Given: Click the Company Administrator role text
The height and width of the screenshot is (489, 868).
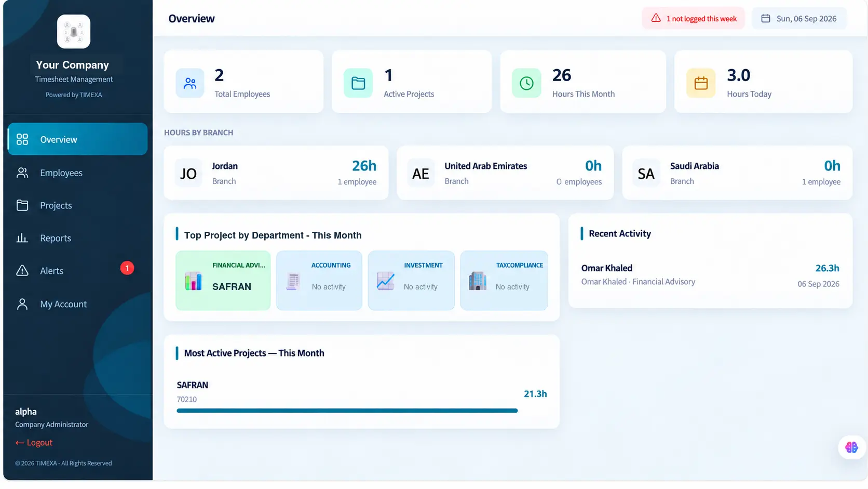Looking at the screenshot, I should pos(52,425).
